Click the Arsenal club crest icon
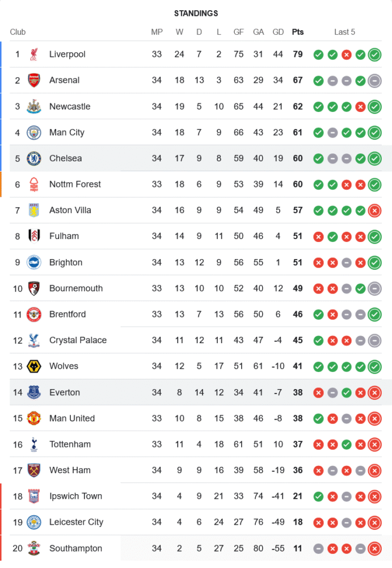 click(33, 80)
